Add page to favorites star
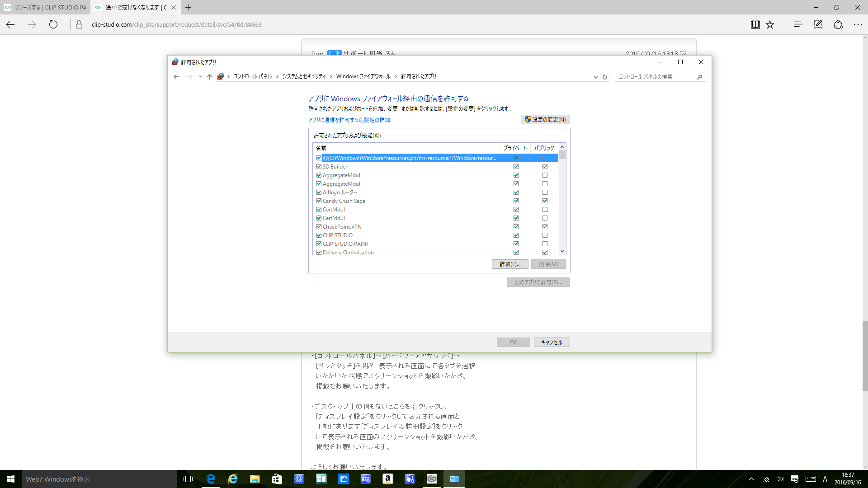The height and width of the screenshot is (488, 868). point(770,25)
